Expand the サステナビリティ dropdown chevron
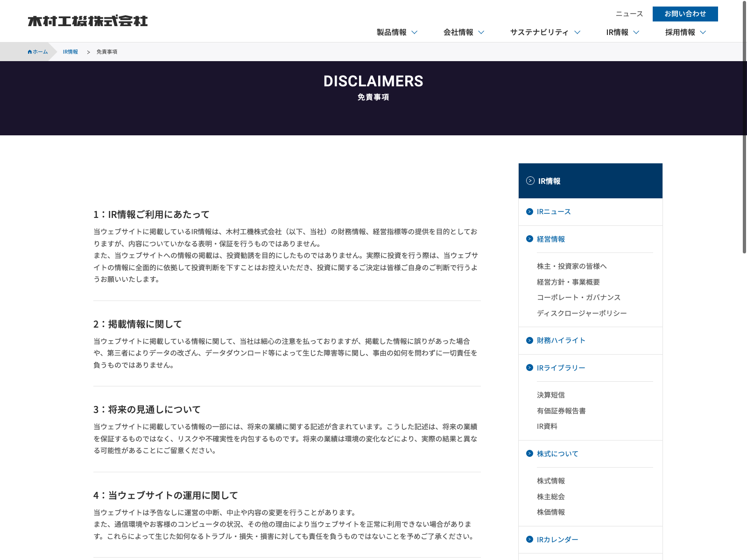 [x=577, y=32]
